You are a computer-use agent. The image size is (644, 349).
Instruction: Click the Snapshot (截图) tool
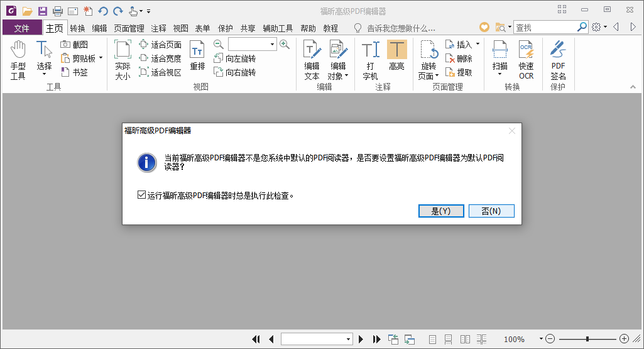(74, 45)
